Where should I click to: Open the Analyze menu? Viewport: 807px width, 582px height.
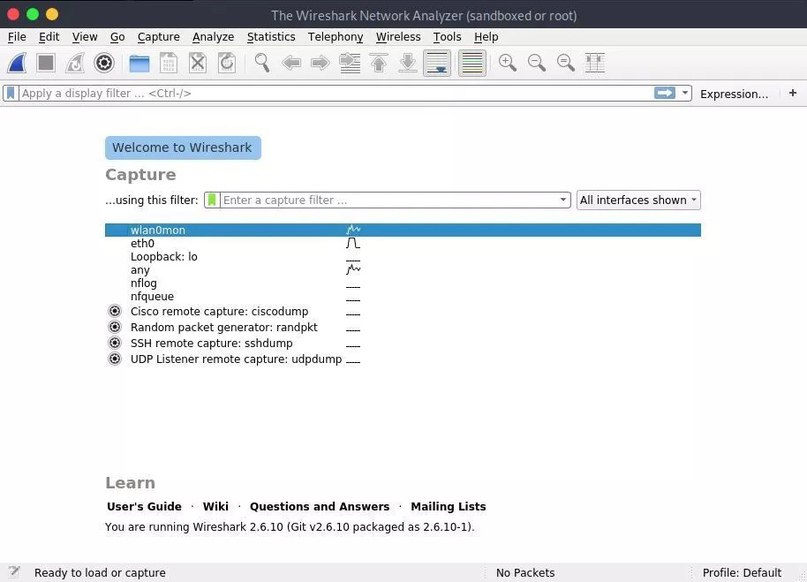213,37
